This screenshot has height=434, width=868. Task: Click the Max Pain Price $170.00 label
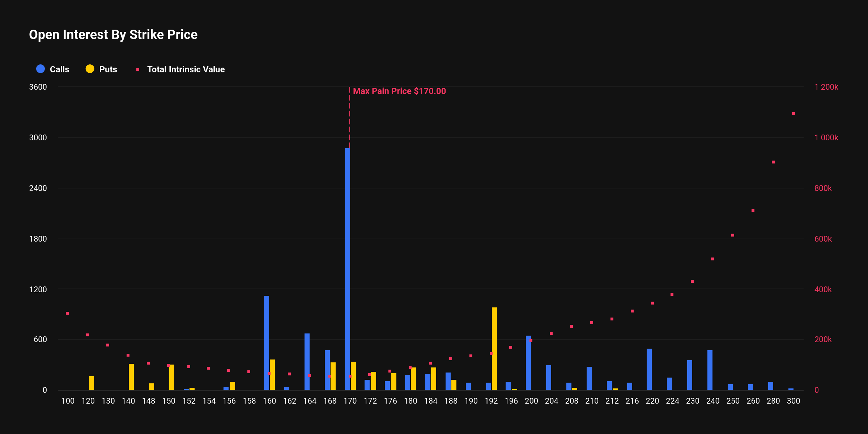399,91
